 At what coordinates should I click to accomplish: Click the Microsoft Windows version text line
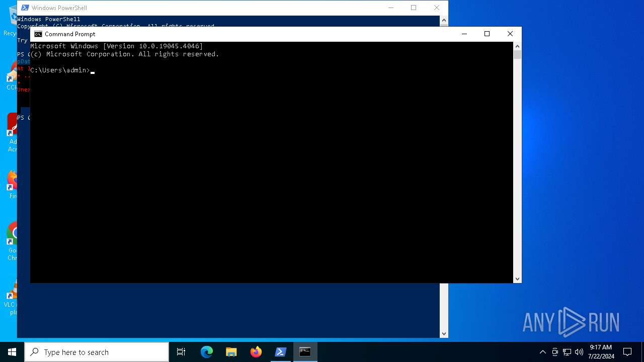(117, 46)
